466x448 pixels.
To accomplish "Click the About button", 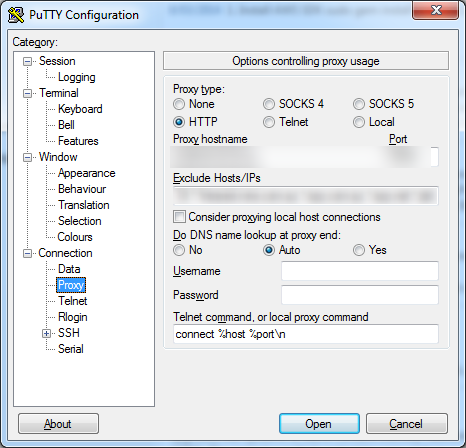I will coord(58,424).
